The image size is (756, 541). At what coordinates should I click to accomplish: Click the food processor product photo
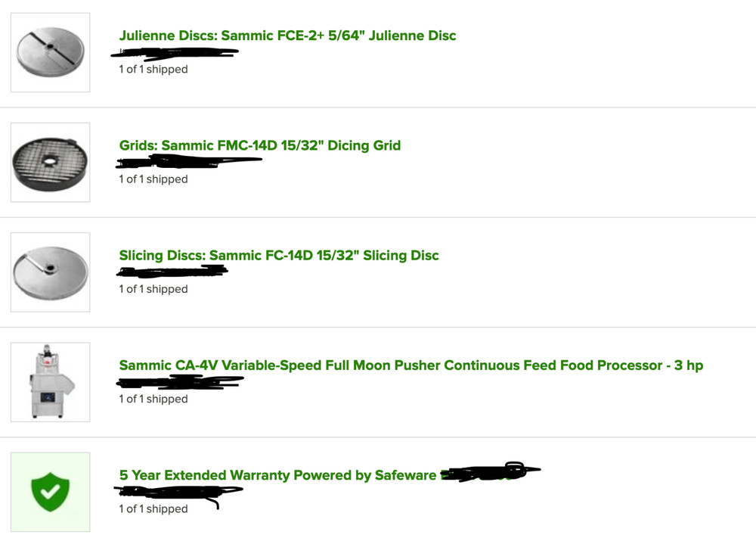coord(50,382)
